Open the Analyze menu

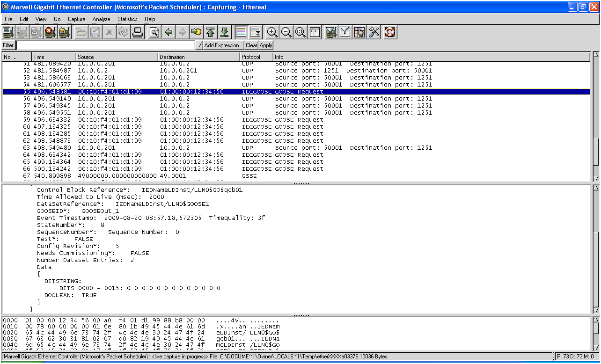point(101,19)
